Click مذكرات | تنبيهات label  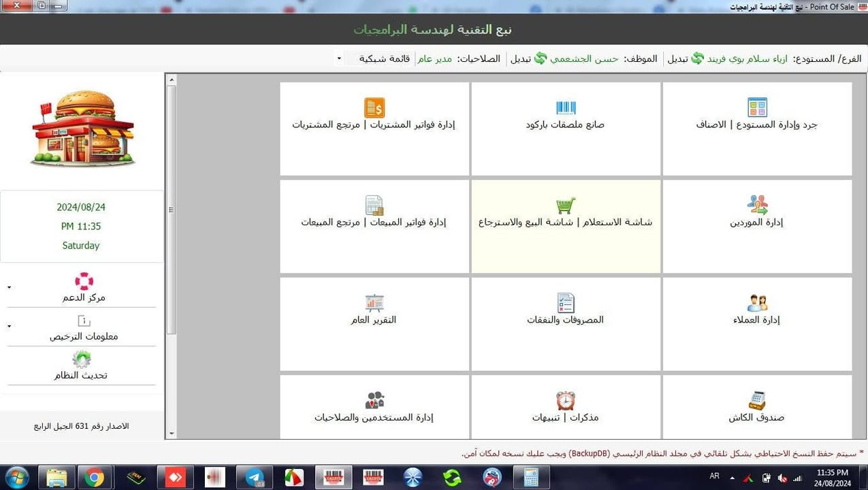[565, 417]
